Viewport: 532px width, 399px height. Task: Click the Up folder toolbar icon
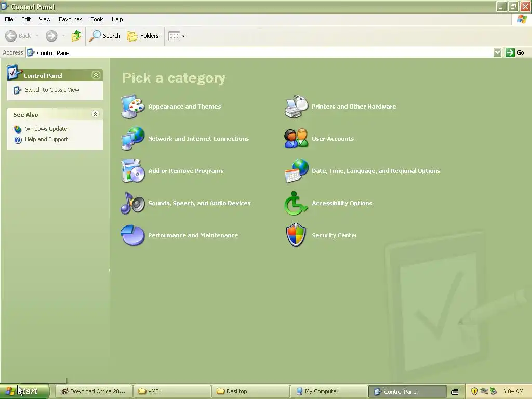76,36
